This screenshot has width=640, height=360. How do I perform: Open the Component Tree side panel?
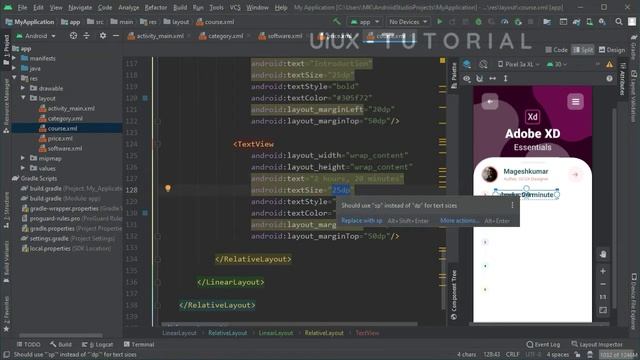point(454,295)
